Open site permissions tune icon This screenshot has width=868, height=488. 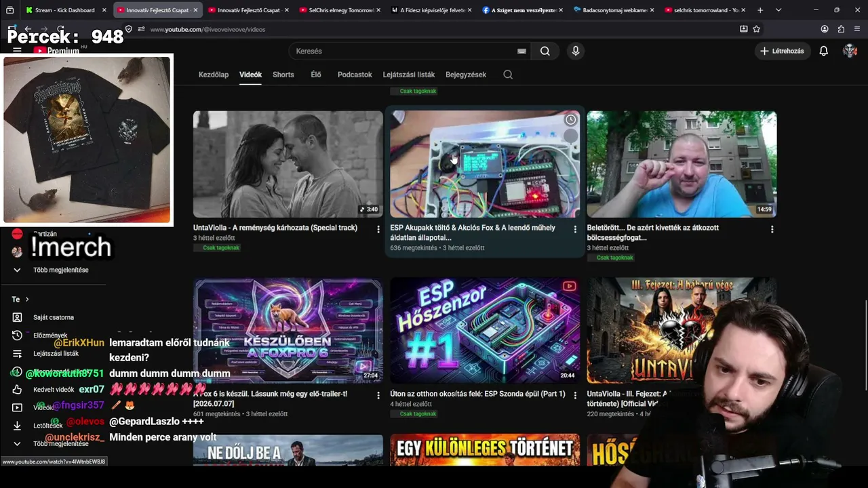[x=141, y=29]
